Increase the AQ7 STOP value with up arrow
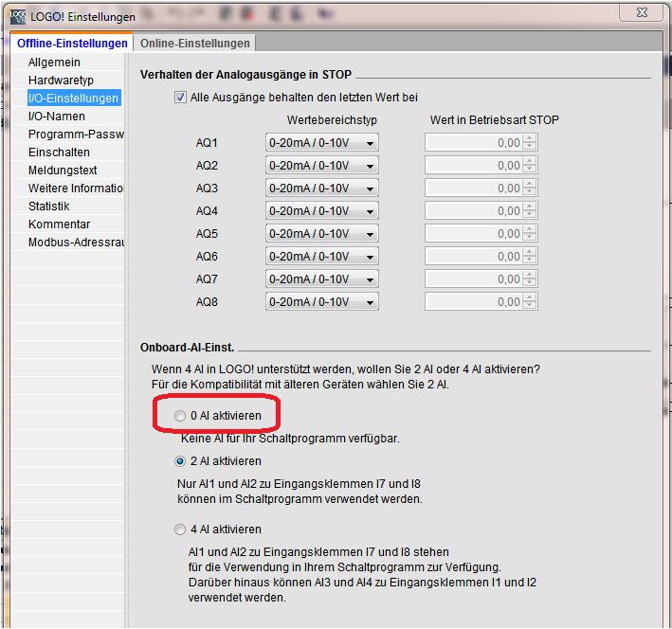672x629 pixels. pyautogui.click(x=530, y=275)
